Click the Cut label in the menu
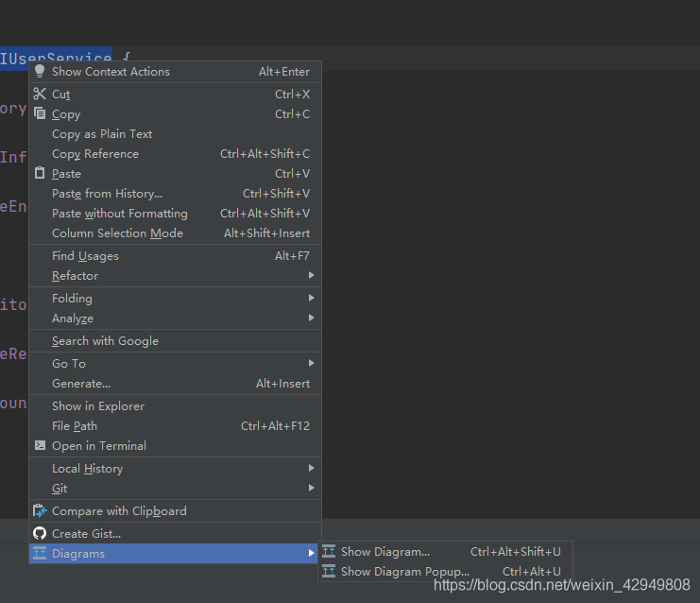Viewport: 700px width, 603px height. click(61, 95)
